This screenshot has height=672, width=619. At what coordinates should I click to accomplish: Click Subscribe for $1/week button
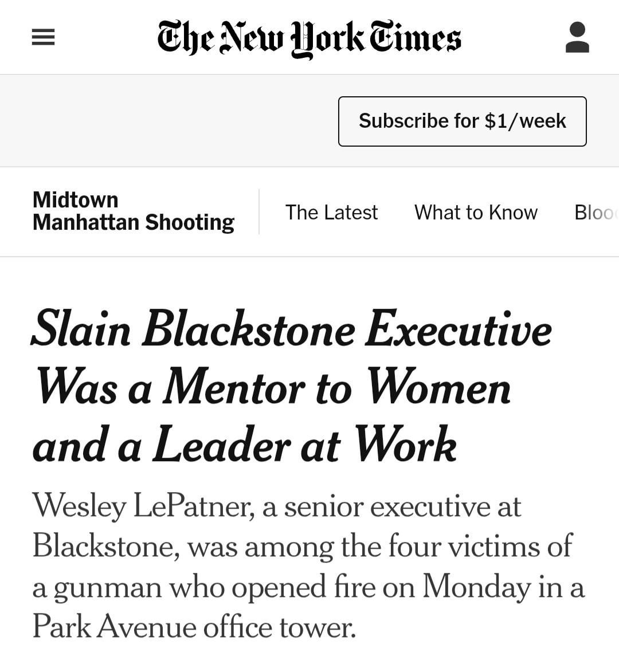pos(462,121)
